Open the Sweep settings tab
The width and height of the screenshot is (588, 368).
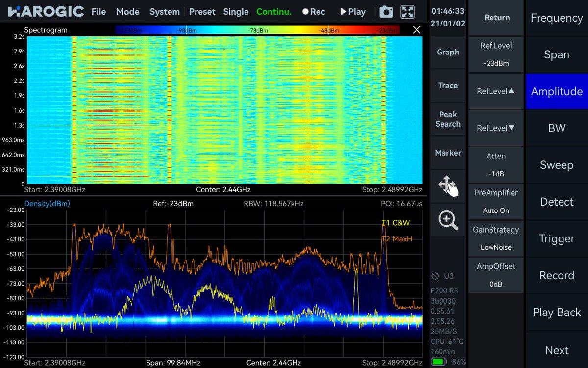pyautogui.click(x=557, y=165)
